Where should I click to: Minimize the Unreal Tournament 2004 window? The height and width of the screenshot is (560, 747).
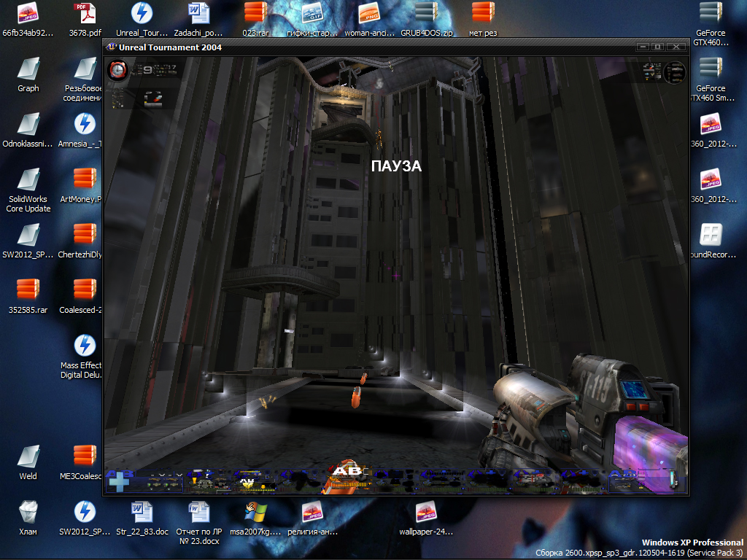(x=643, y=47)
